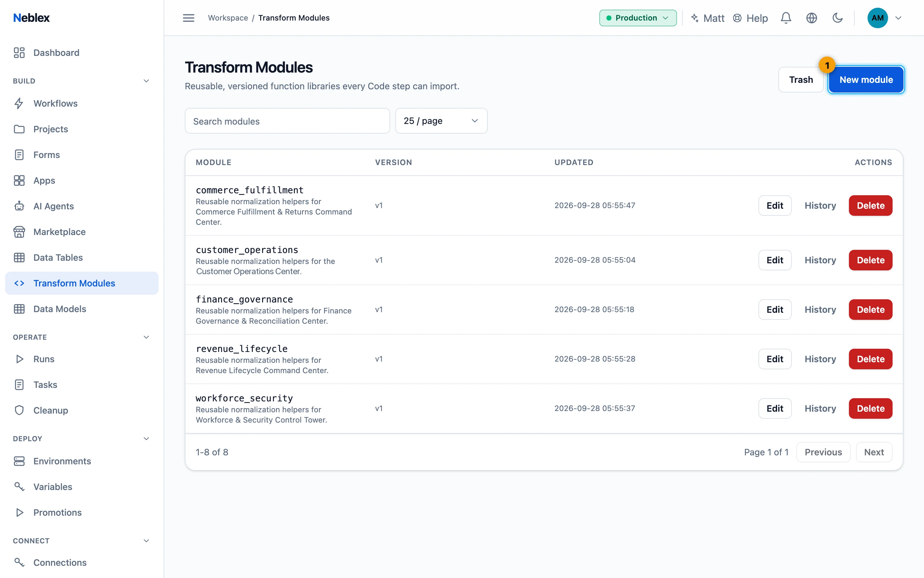Screen dimensions: 924x578
Task: Click the Connections key icon
Action: 19,562
